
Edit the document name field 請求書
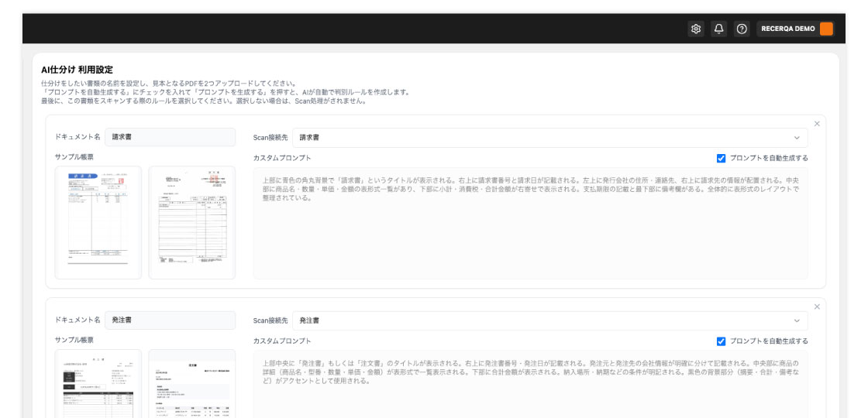point(170,137)
